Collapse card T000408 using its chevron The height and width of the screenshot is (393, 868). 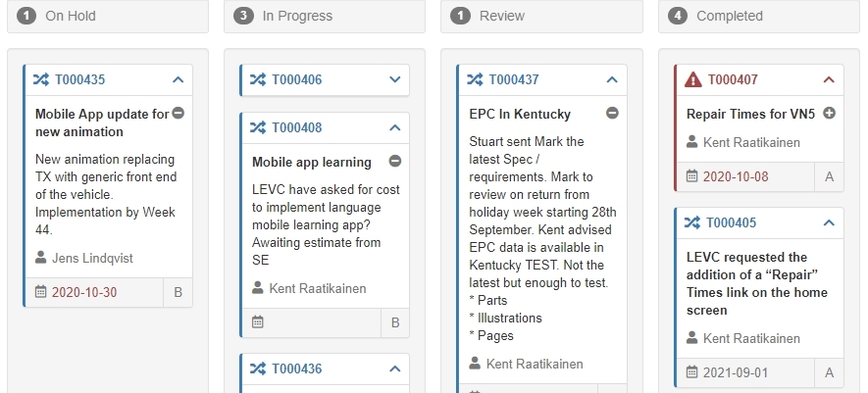point(395,127)
